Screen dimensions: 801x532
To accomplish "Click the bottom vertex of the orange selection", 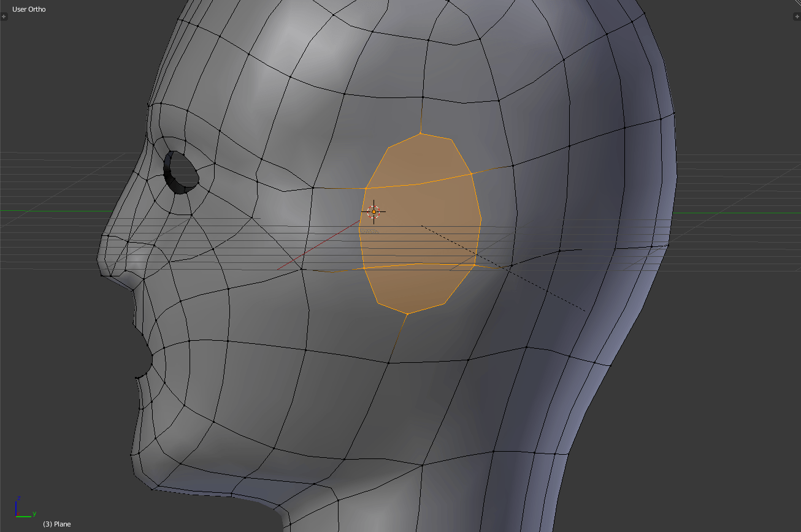I will 407,314.
